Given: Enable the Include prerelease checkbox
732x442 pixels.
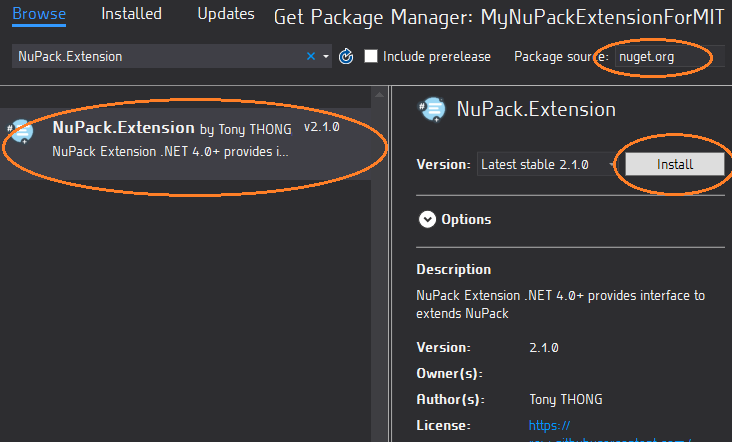Looking at the screenshot, I should [371, 56].
